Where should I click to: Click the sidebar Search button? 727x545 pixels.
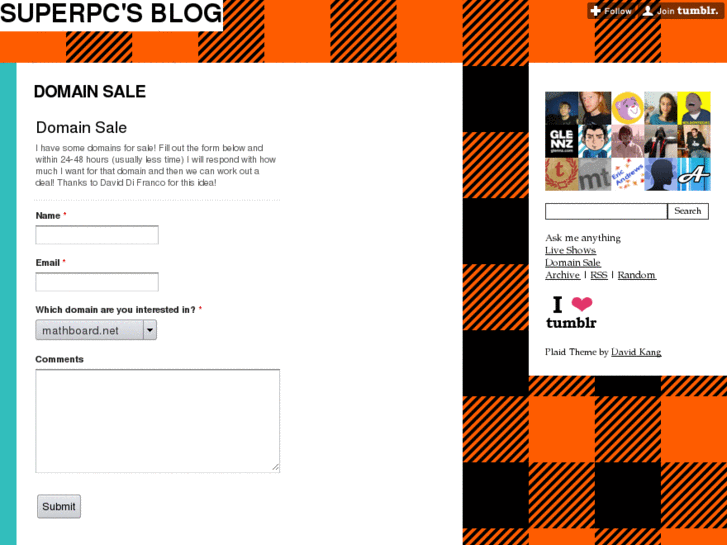[688, 211]
